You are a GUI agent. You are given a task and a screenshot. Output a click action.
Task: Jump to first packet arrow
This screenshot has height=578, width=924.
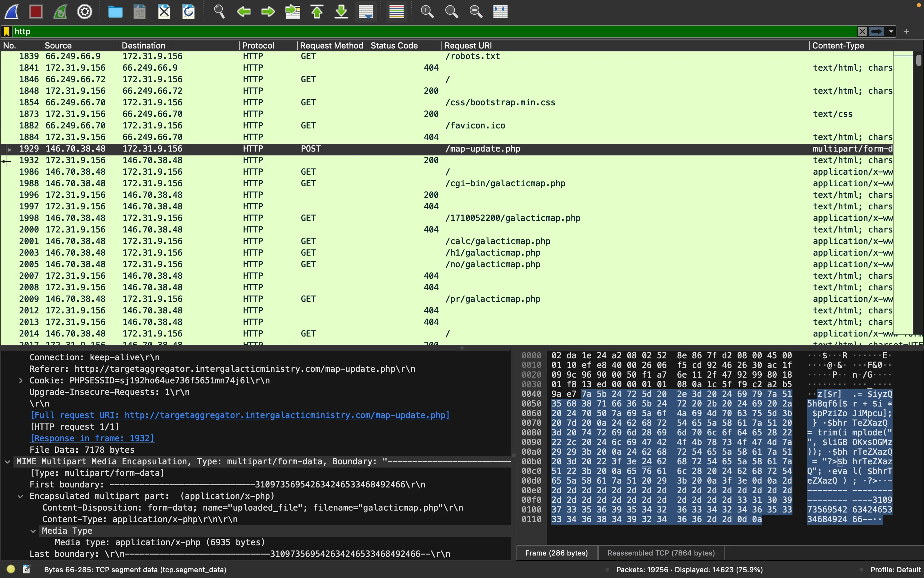317,12
